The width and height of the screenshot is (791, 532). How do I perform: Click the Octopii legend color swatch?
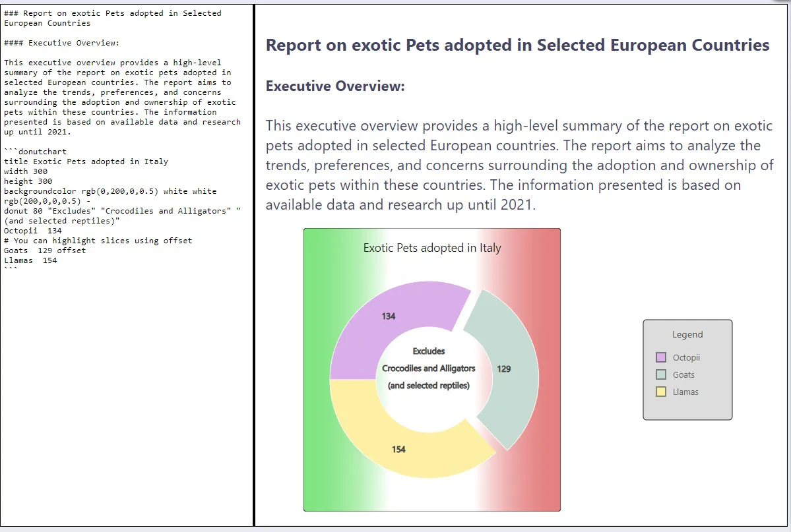coord(661,357)
